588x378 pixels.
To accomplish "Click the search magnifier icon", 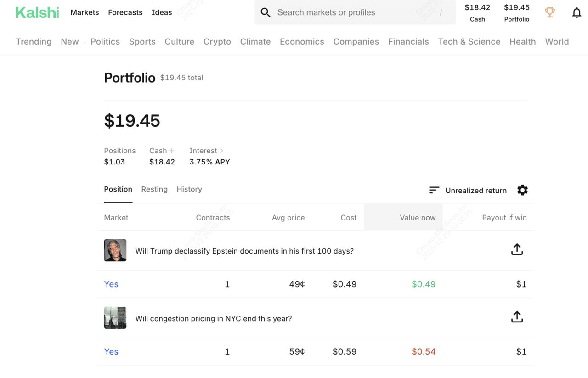I will [x=266, y=12].
